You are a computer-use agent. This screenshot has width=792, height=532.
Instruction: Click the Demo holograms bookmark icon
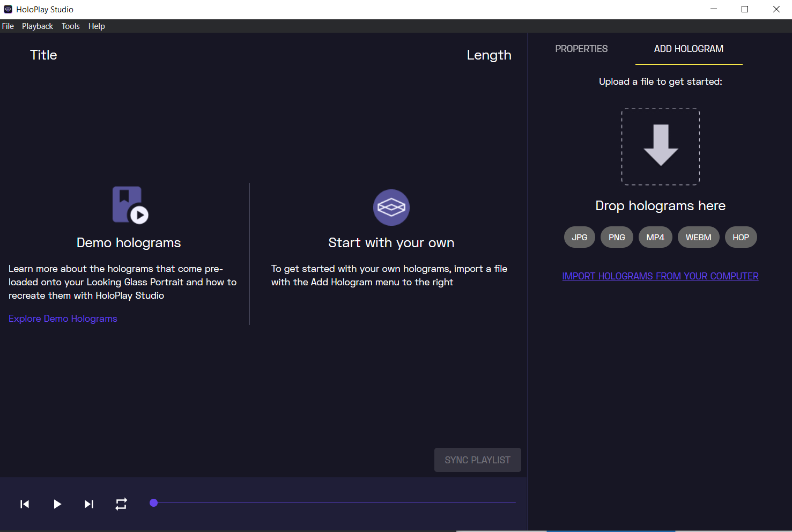tap(130, 205)
